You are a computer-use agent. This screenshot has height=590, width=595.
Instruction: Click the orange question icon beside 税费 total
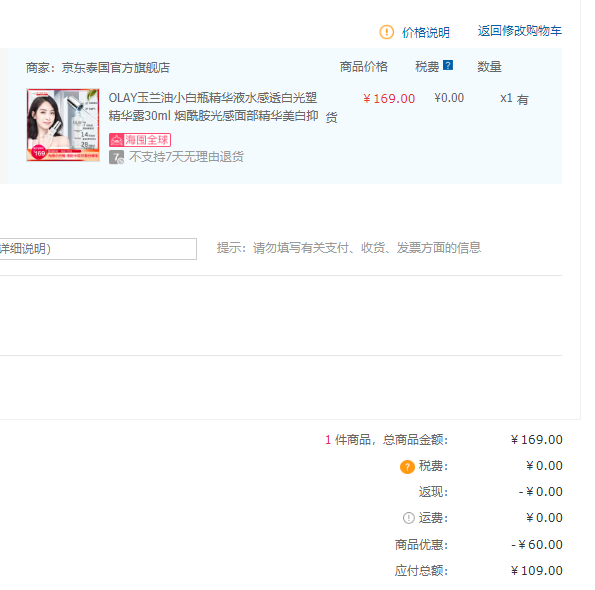tap(407, 467)
